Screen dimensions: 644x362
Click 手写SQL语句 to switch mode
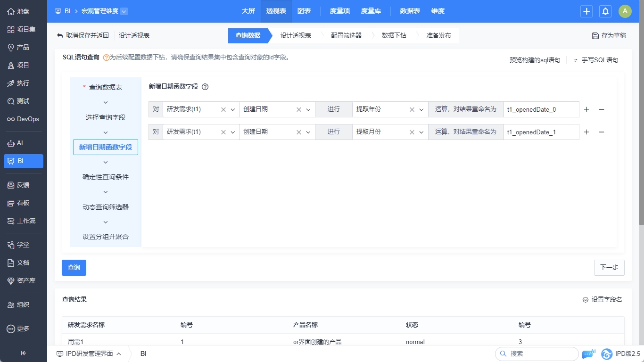tap(596, 60)
